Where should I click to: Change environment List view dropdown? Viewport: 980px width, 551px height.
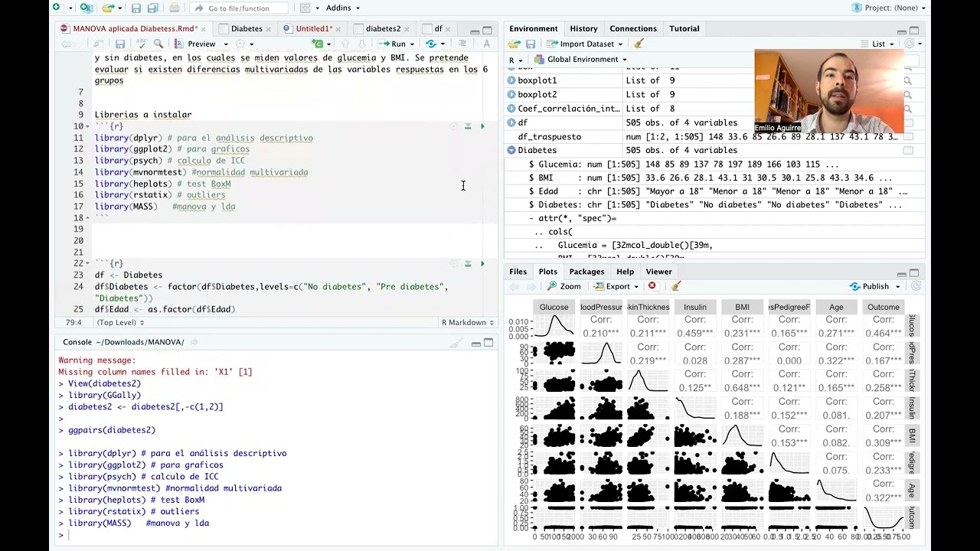[x=877, y=44]
